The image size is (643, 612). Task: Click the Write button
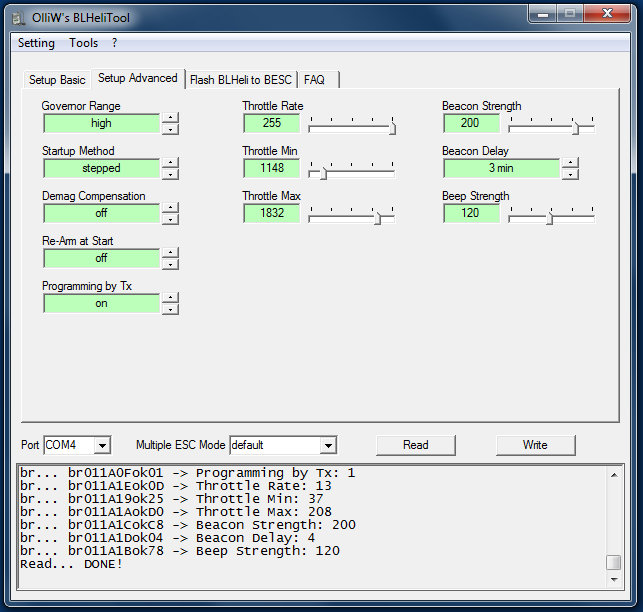(x=535, y=445)
